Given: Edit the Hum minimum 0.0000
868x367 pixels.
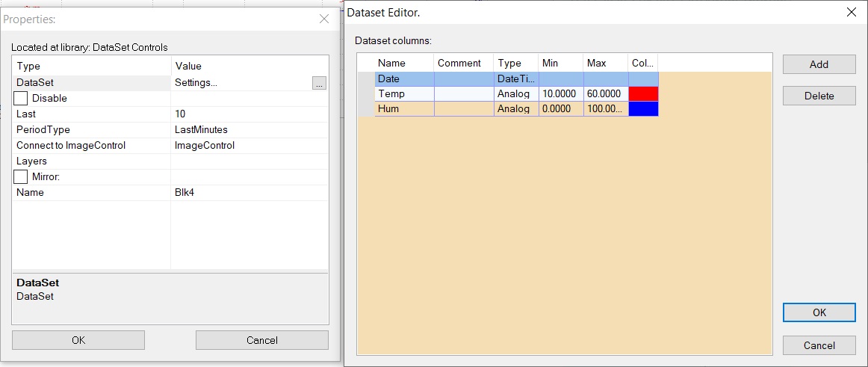Looking at the screenshot, I should pyautogui.click(x=561, y=109).
